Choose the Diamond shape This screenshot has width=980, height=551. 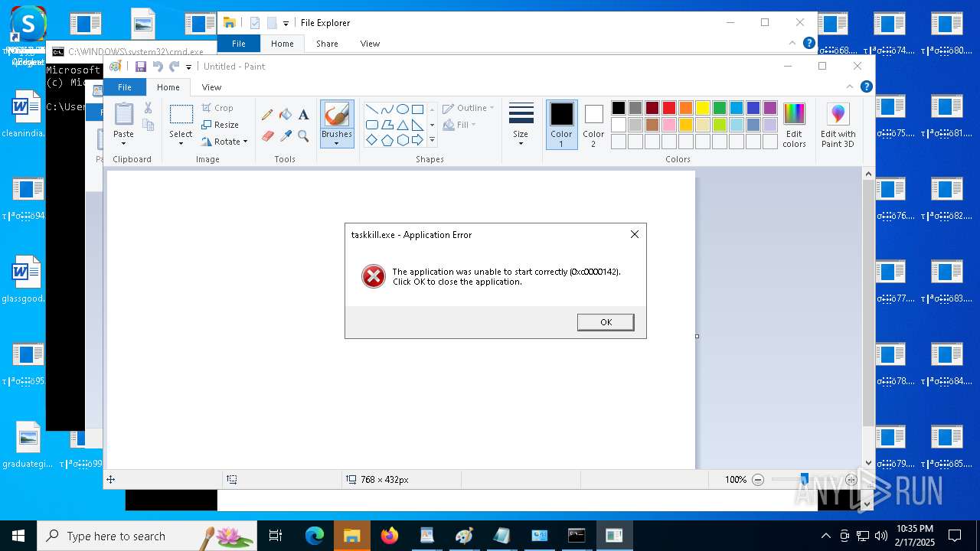point(371,140)
